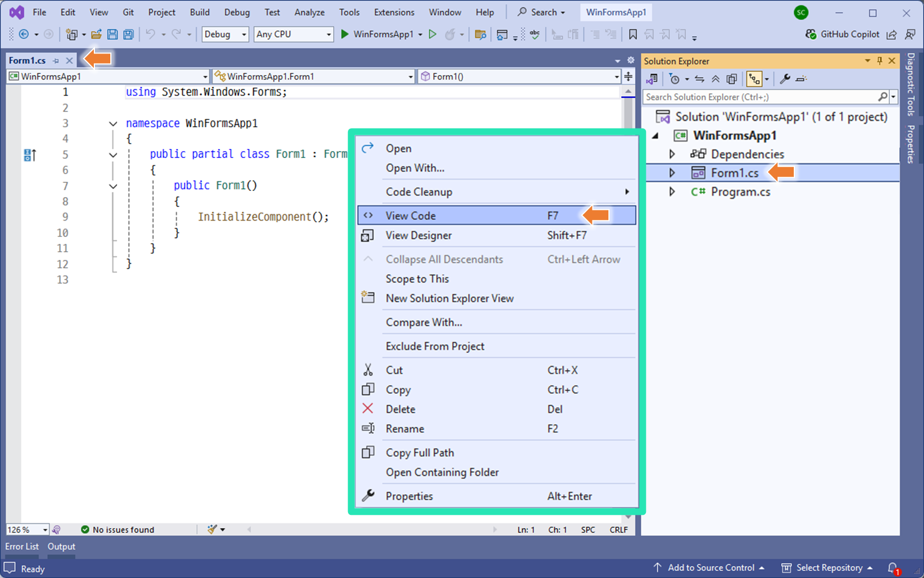Choose Properties in context menu
Viewport: 924px width, 578px height.
pyautogui.click(x=496, y=496)
